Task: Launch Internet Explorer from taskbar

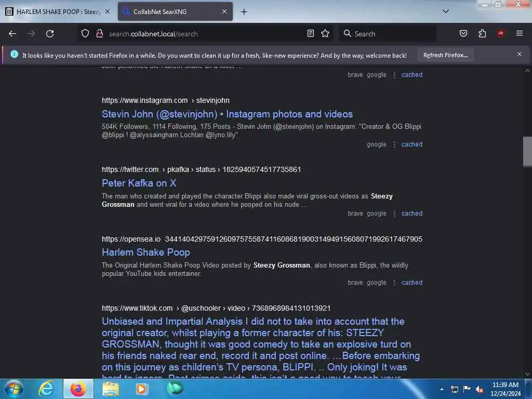Action: [x=46, y=389]
